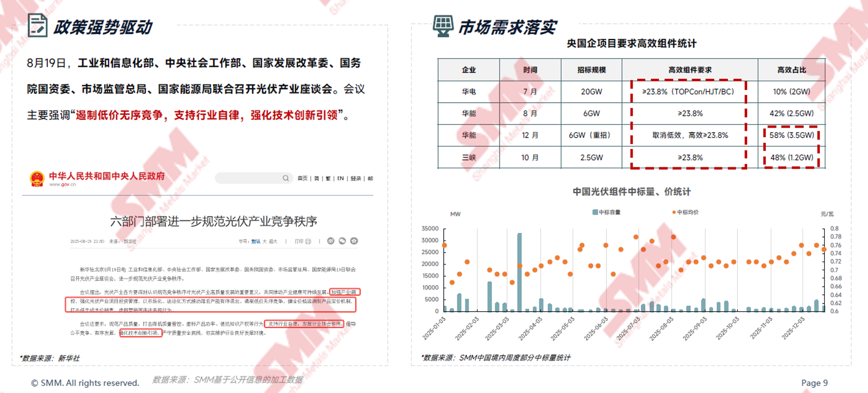The width and height of the screenshot is (868, 393).
Task: Click the chart title 中国光伏组件中标量、价统计
Action: [632, 192]
